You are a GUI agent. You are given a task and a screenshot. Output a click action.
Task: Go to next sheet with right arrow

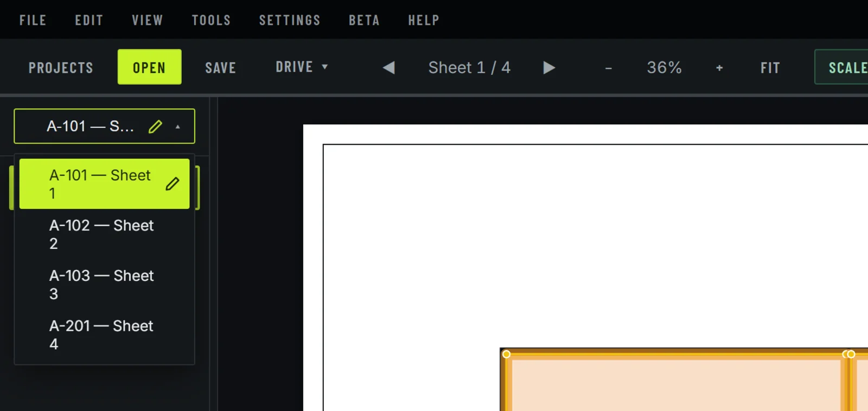point(549,67)
